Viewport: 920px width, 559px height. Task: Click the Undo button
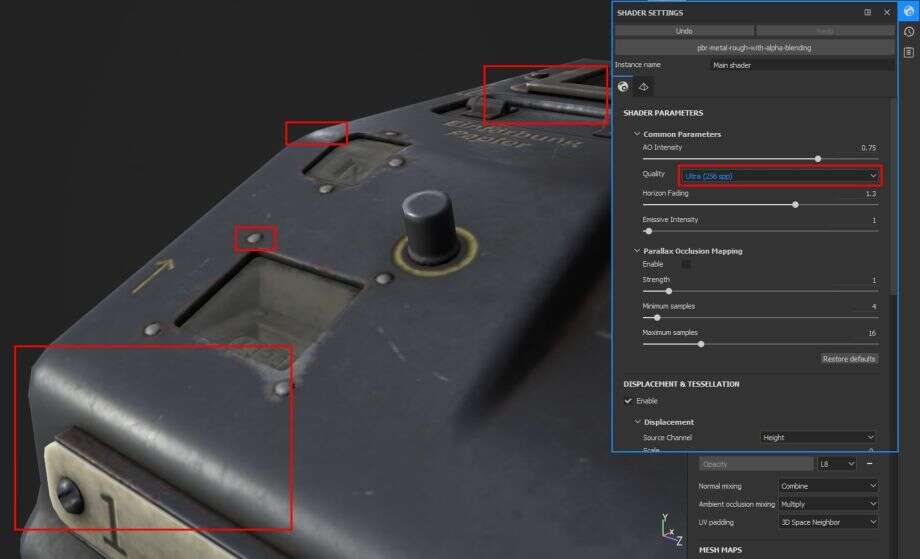tap(684, 32)
